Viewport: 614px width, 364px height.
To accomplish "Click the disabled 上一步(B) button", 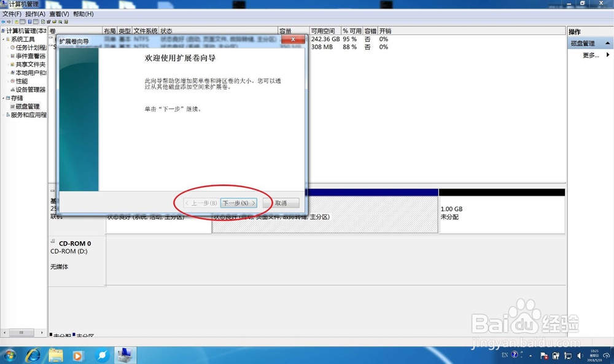I will [x=201, y=203].
